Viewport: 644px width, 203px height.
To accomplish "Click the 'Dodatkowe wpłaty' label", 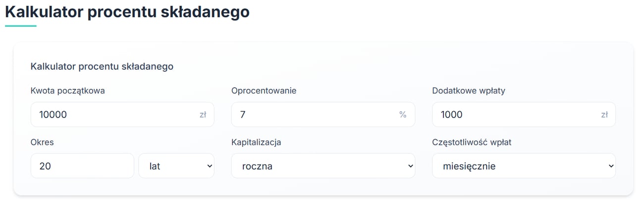I will pyautogui.click(x=468, y=91).
